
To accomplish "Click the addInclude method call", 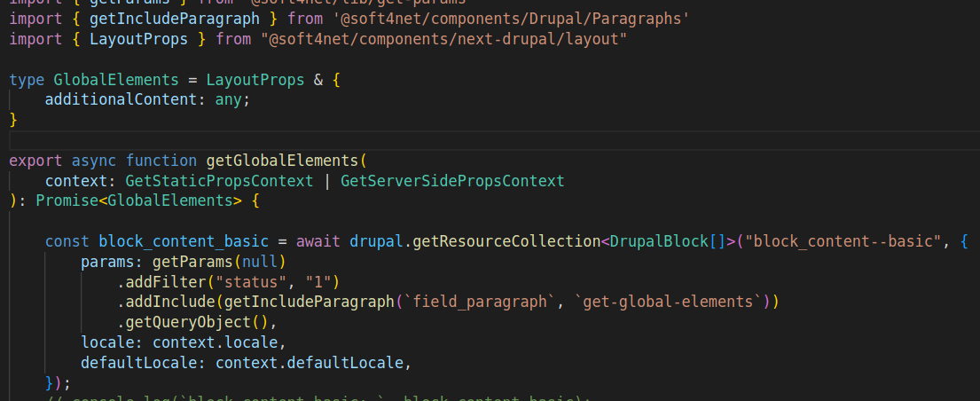I will point(170,303).
